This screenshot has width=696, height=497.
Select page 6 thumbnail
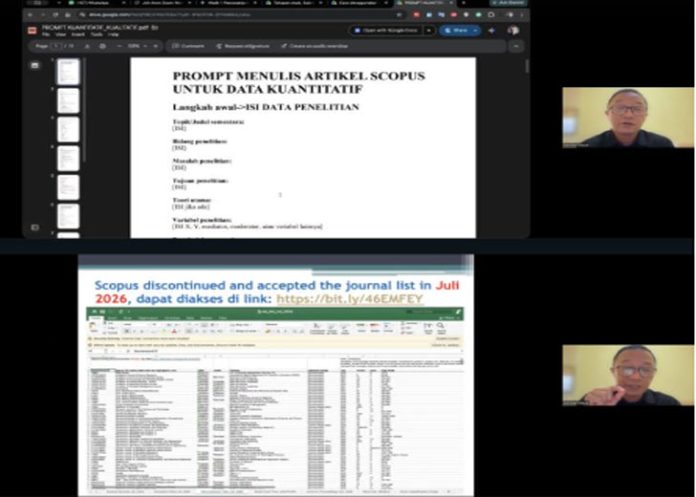(x=68, y=216)
